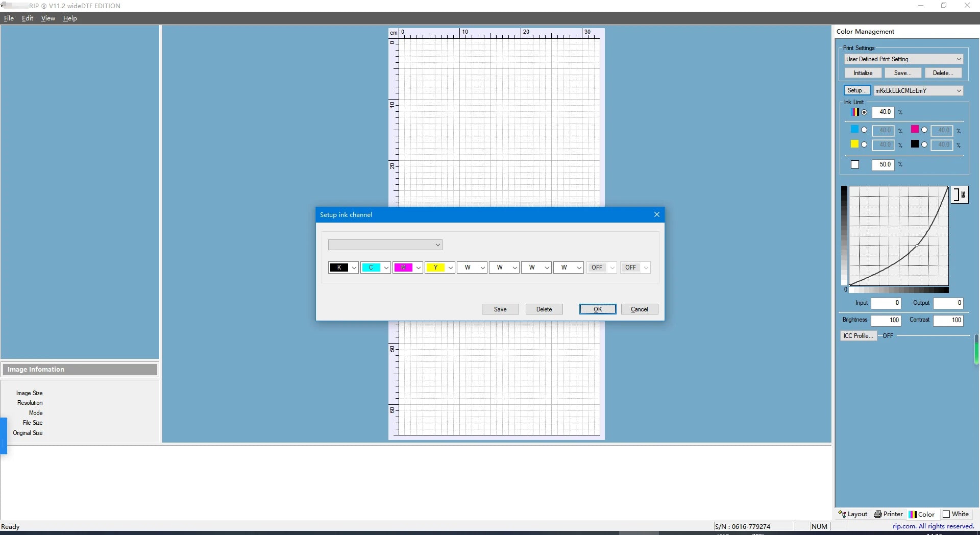Select the yellow ink limit radio button
Screen dimensions: 980x535
tap(865, 144)
